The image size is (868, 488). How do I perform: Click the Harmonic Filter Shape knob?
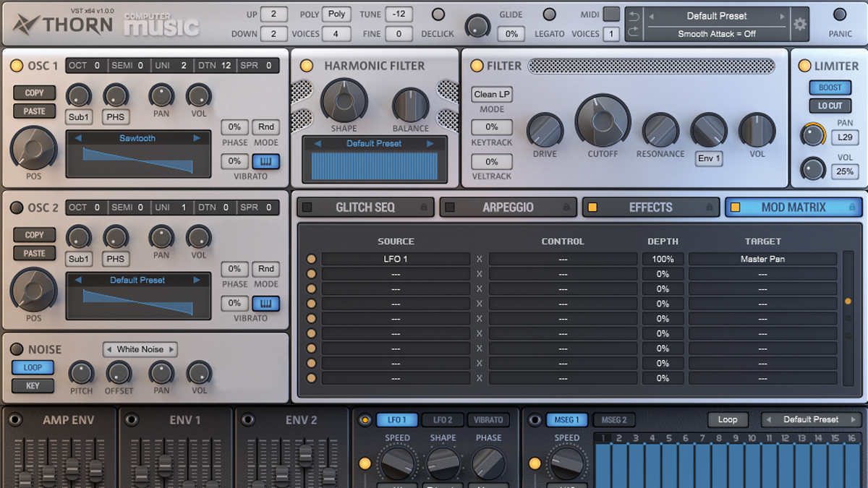click(344, 100)
